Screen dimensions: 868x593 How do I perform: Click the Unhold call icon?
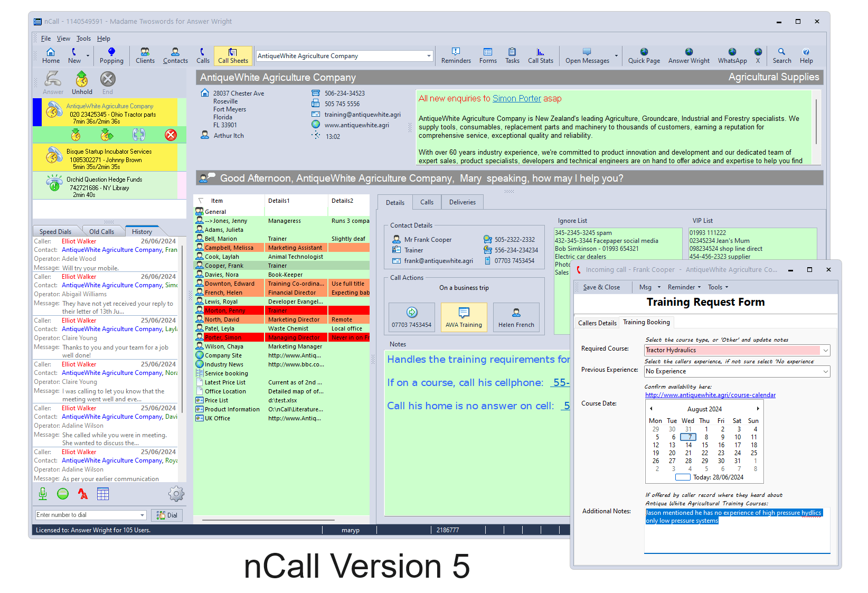coord(82,83)
